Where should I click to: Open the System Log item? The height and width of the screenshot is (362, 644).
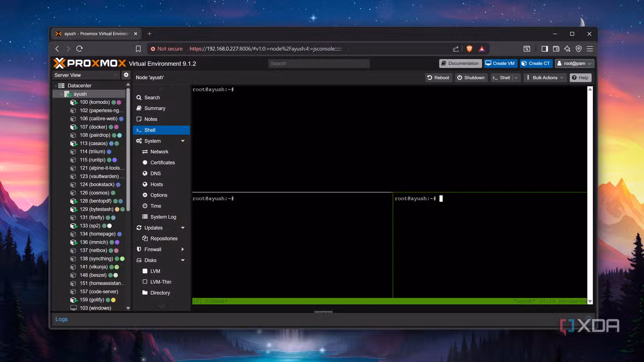(161, 217)
